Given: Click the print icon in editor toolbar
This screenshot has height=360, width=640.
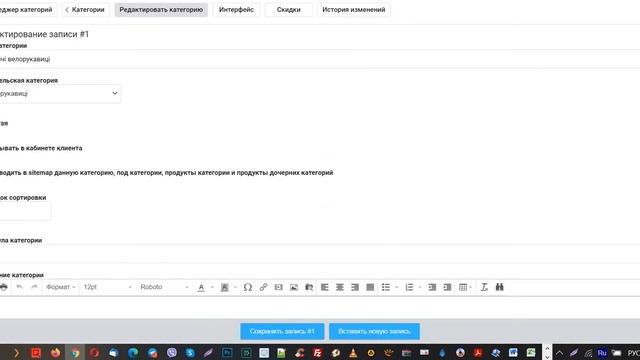Looking at the screenshot, I should point(3,287).
